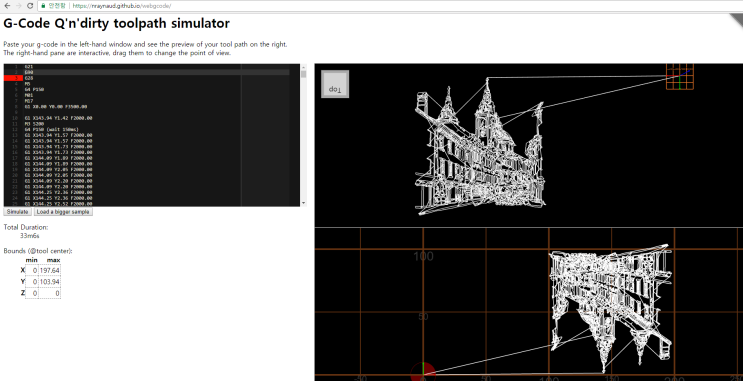Image resolution: width=743 pixels, height=381 pixels.
Task: Click the Z max value cell
Action: [50, 293]
